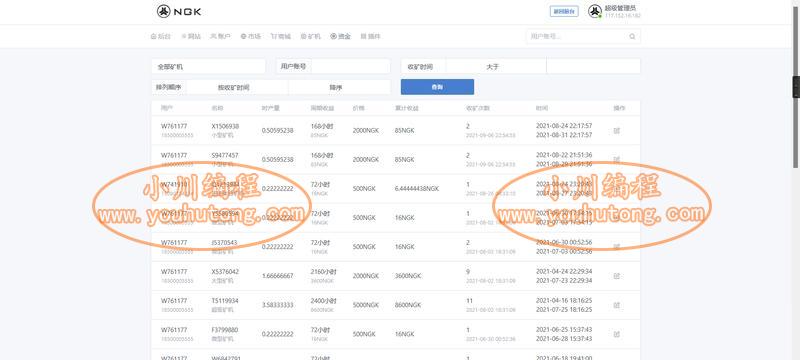Image resolution: width=800 pixels, height=360 pixels.
Task: Open the 按收矿时间 sort field dropdown
Action: pyautogui.click(x=237, y=87)
